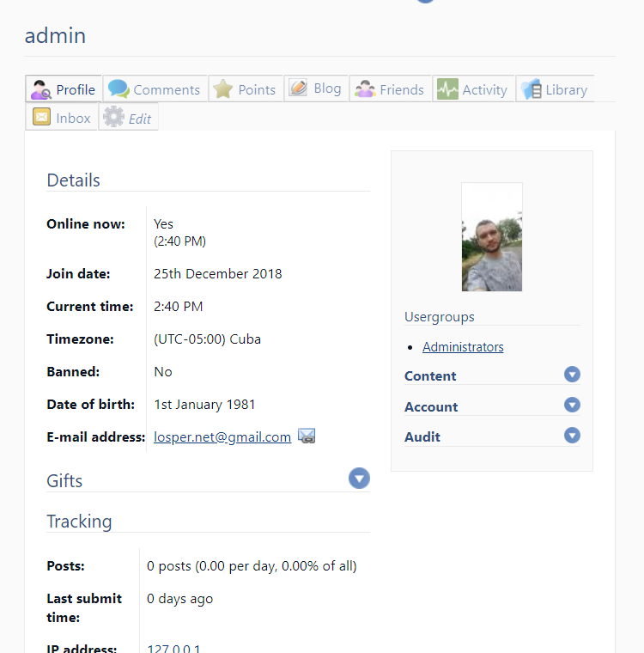Click the Points star icon
The width and height of the screenshot is (644, 653).
pyautogui.click(x=223, y=89)
